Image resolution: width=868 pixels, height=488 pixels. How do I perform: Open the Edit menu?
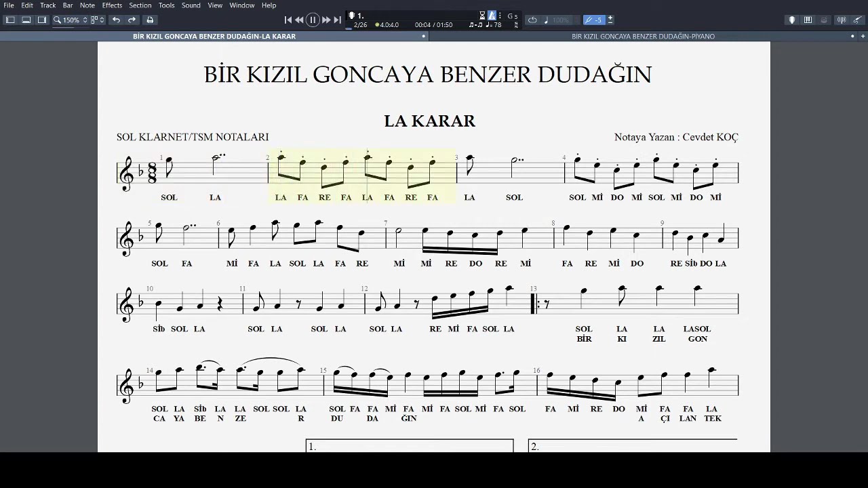coord(27,5)
